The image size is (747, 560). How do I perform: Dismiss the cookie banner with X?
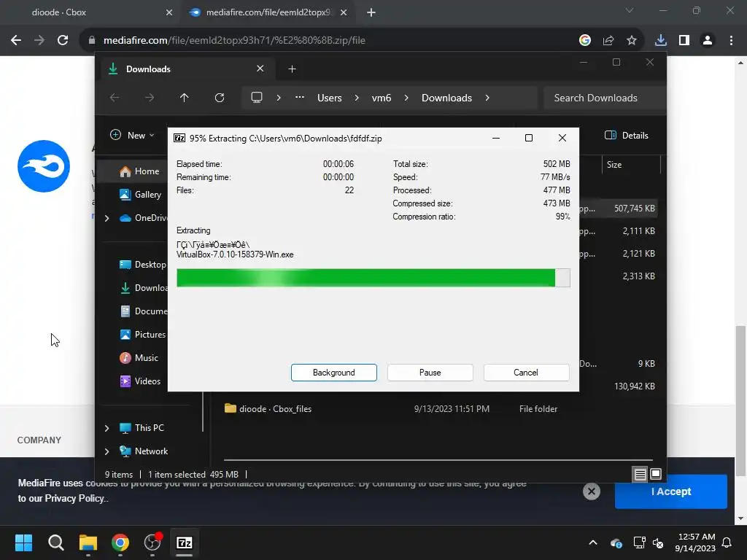pyautogui.click(x=591, y=491)
